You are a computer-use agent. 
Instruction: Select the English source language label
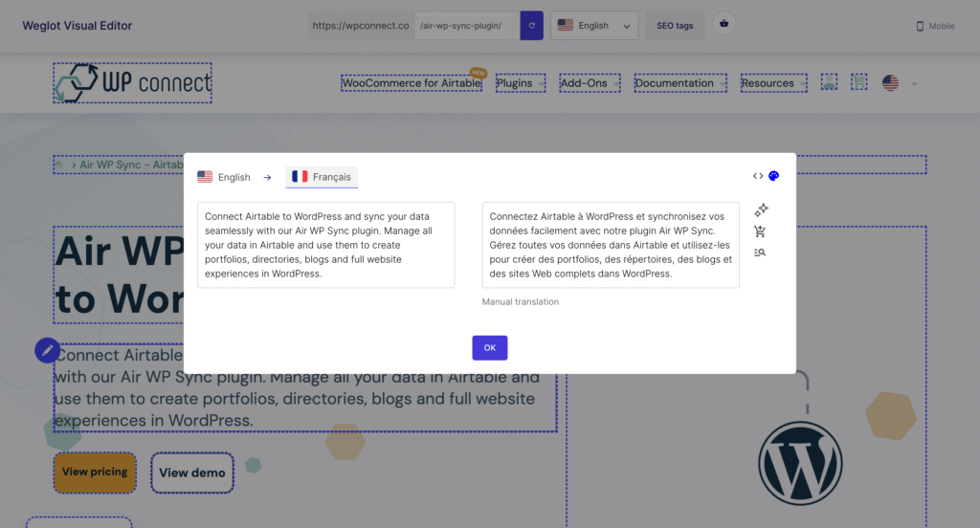[x=224, y=177]
